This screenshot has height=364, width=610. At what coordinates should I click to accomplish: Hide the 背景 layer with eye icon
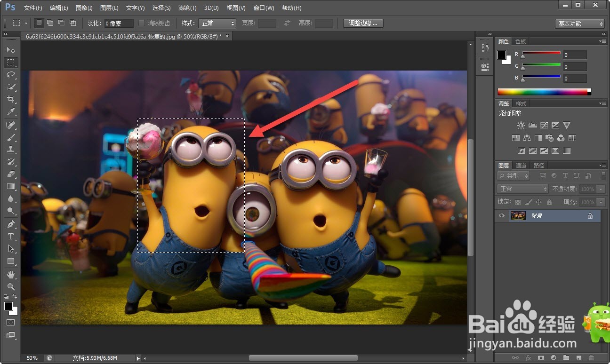502,216
